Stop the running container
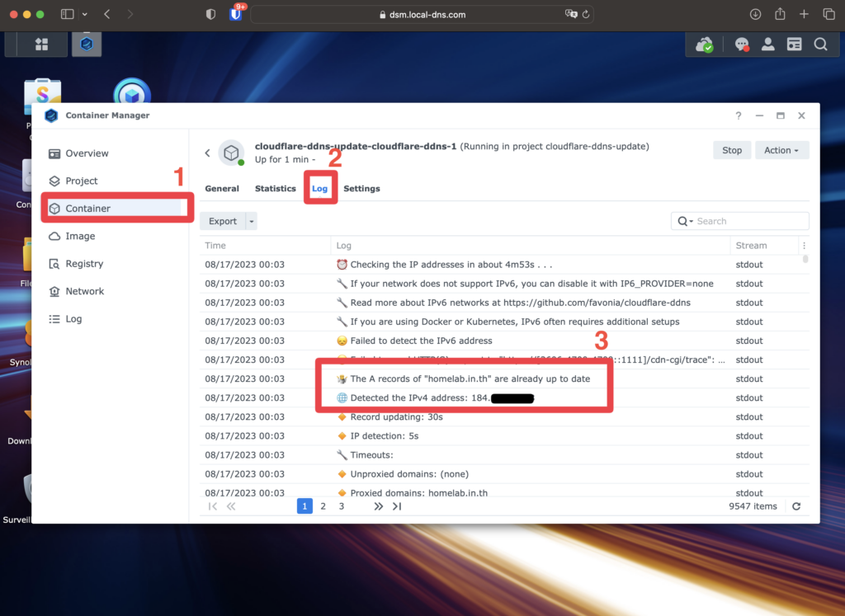The height and width of the screenshot is (616, 845). click(x=732, y=150)
